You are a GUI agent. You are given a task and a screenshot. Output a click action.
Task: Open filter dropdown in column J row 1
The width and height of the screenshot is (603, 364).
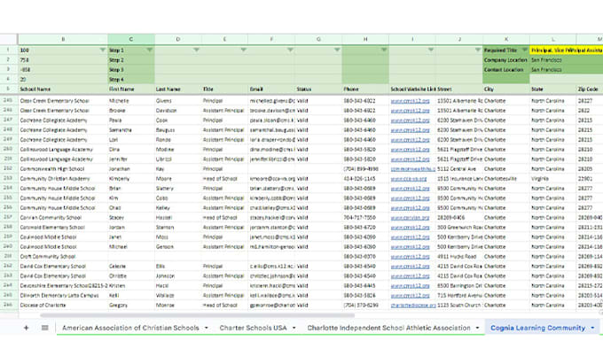pos(478,50)
